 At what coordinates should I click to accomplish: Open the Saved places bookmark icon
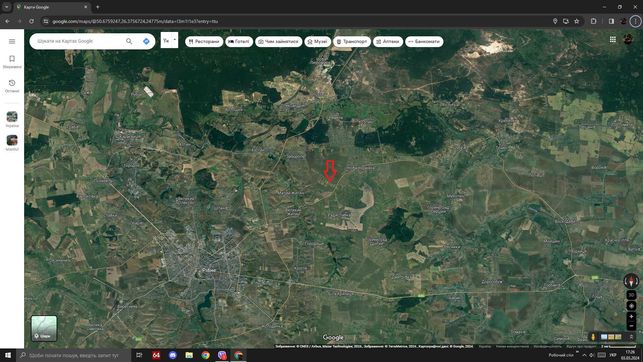click(12, 59)
